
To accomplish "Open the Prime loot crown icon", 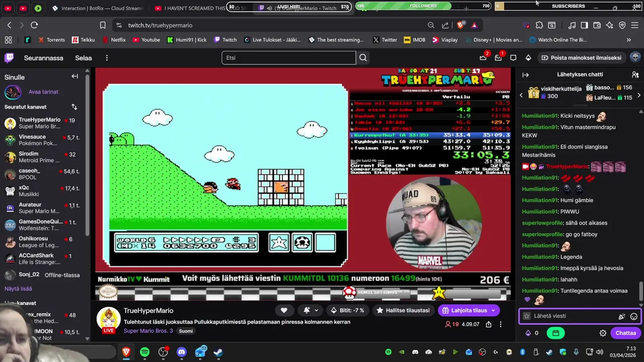I will click(x=483, y=58).
